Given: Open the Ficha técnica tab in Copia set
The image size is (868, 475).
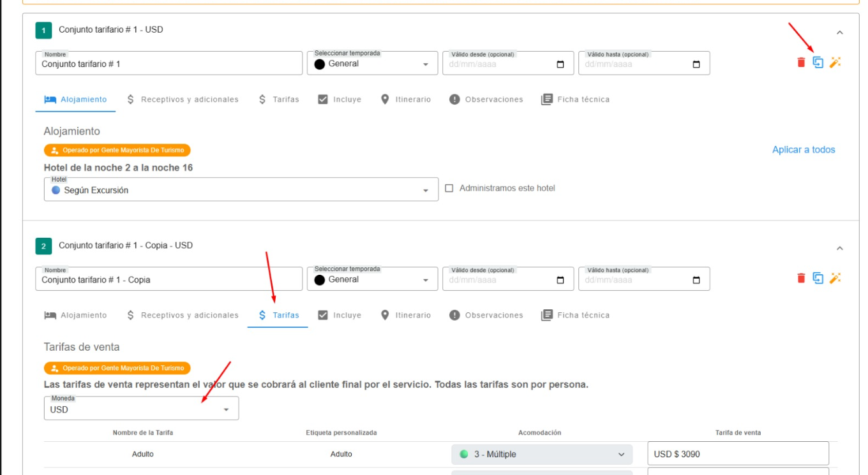Looking at the screenshot, I should click(575, 315).
